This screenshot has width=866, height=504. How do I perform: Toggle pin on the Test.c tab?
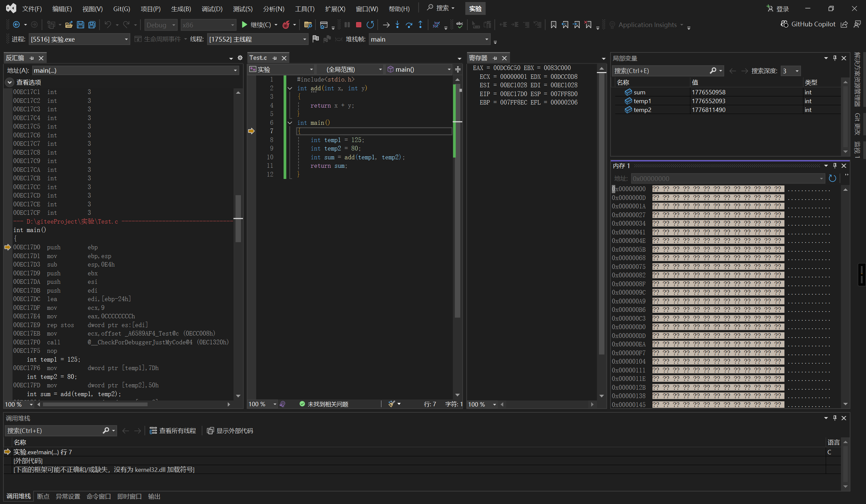pos(274,58)
